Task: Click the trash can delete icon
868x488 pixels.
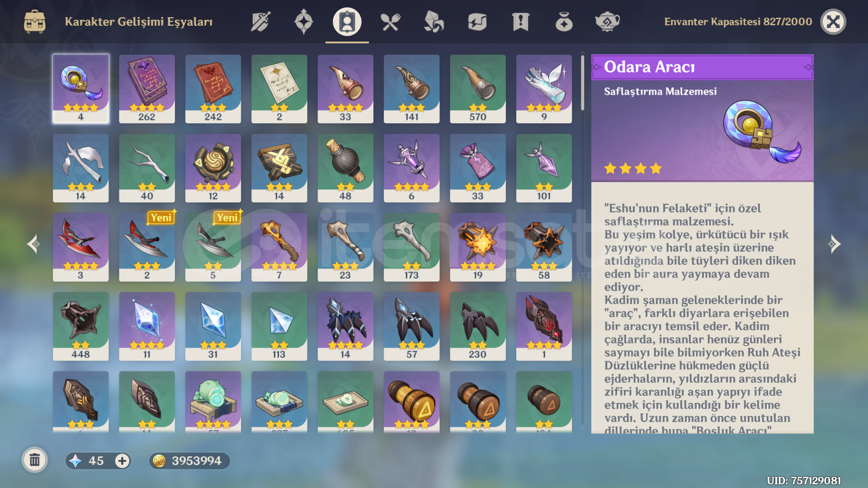Action: (35, 460)
